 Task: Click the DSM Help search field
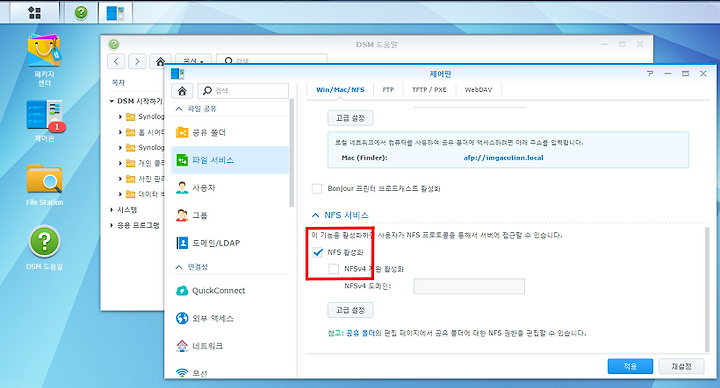(272, 61)
